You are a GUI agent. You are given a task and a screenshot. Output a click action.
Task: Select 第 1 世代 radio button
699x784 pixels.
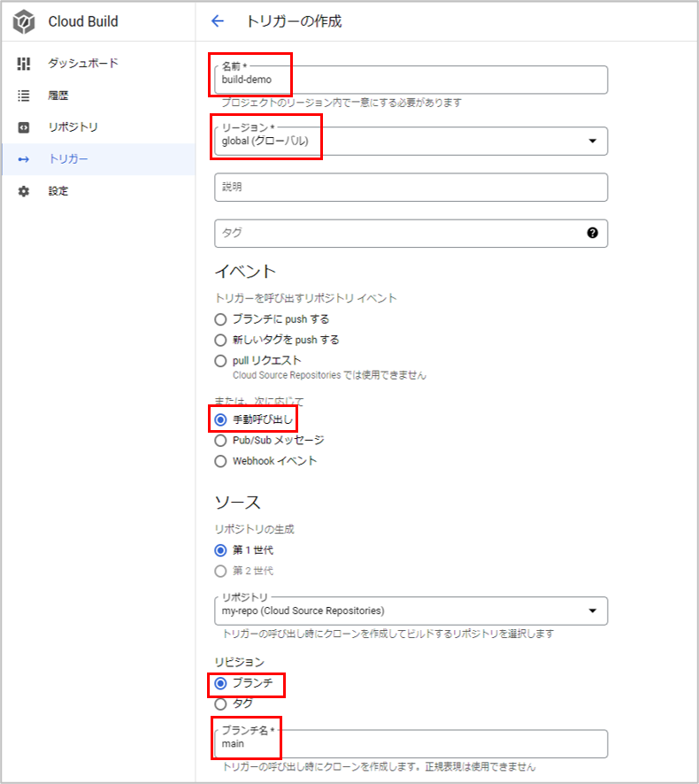tap(220, 550)
